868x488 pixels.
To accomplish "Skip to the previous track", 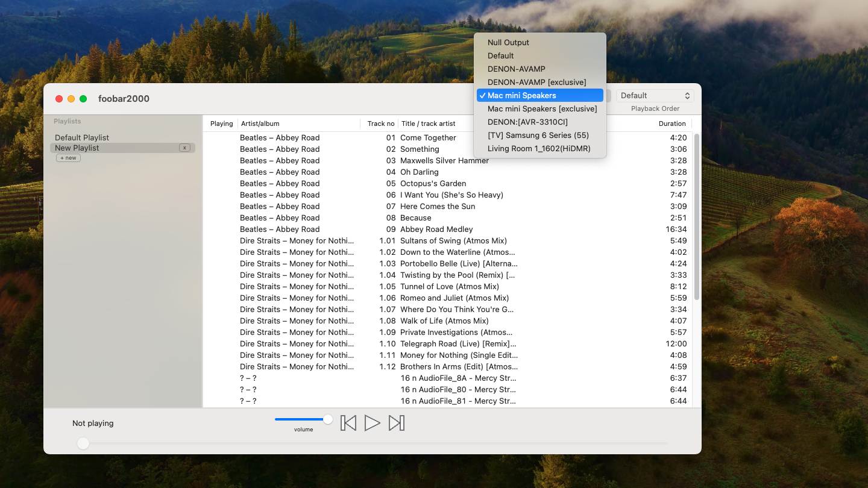I will (348, 423).
